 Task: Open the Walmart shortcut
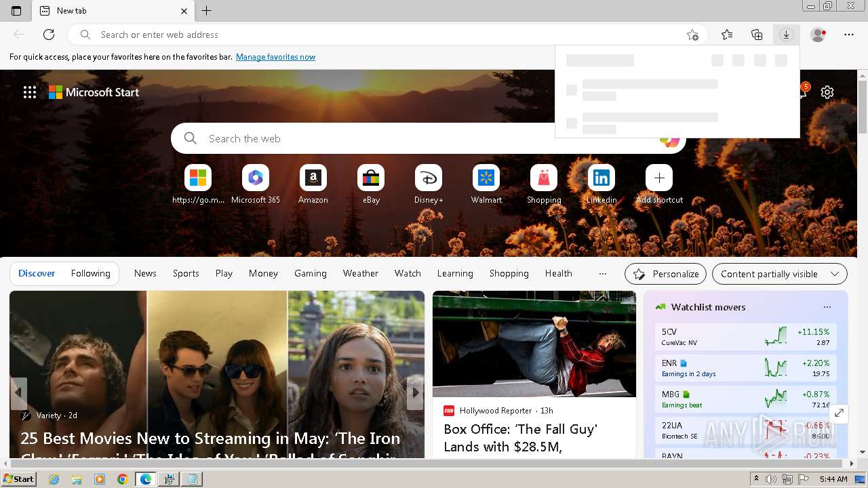point(486,184)
